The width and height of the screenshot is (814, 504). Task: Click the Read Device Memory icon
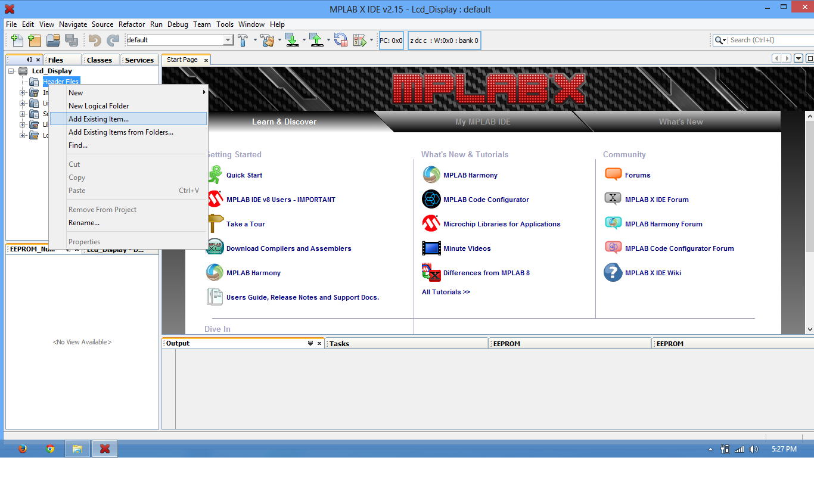click(316, 40)
